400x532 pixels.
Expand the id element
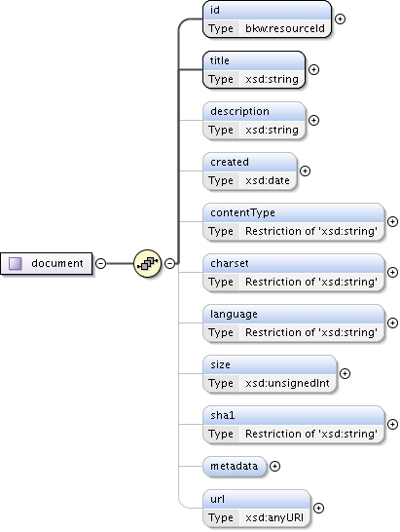(x=340, y=19)
